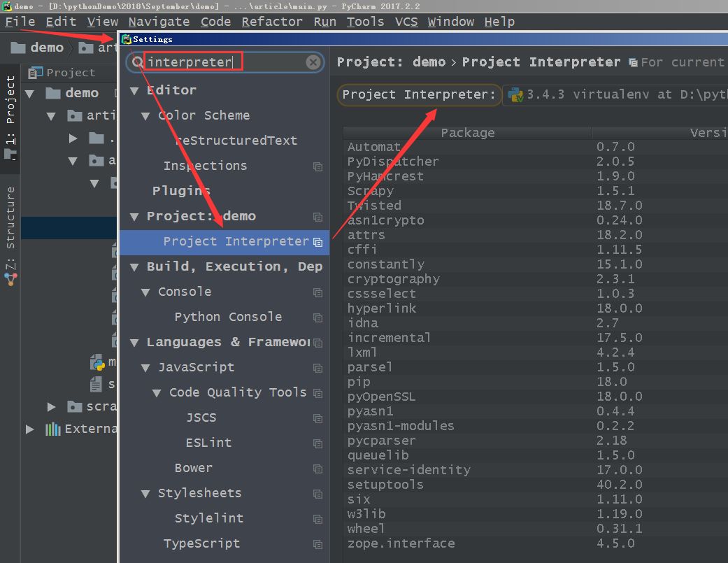Screen dimensions: 728x563
Task: Collapse Languages & Frameworks group
Action: (x=134, y=343)
